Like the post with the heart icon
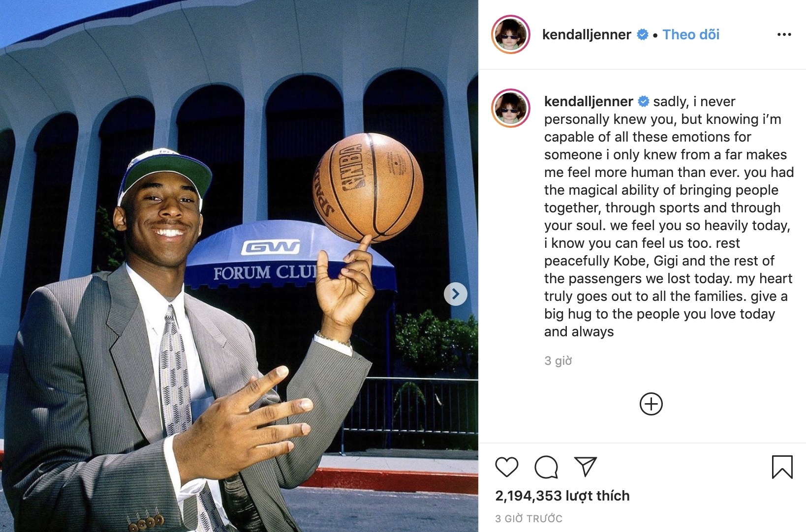The image size is (806, 532). (x=506, y=467)
